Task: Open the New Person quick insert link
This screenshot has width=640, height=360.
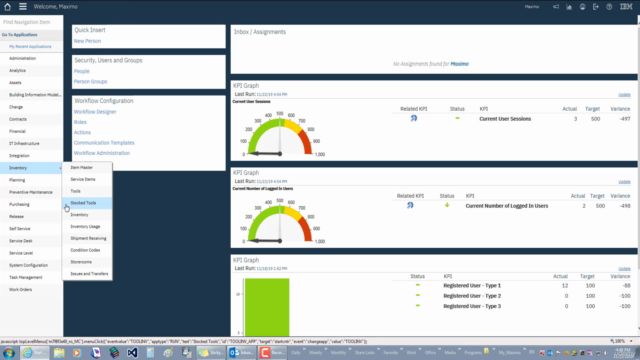Action: click(87, 41)
